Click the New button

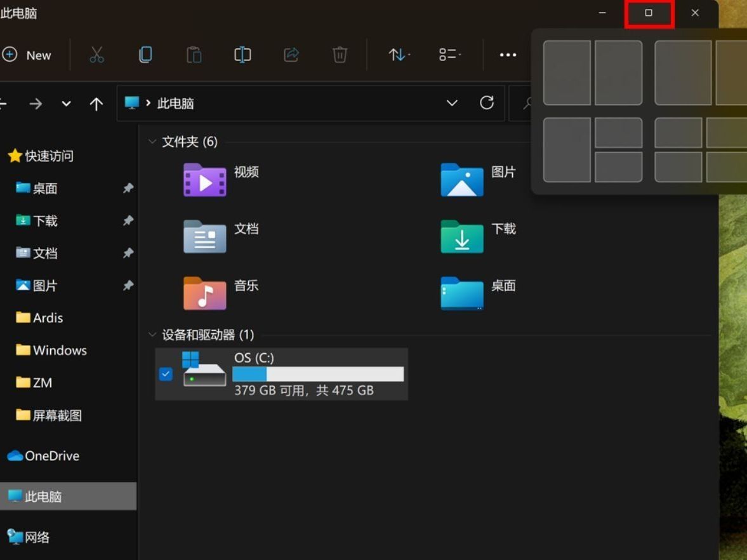coord(27,55)
